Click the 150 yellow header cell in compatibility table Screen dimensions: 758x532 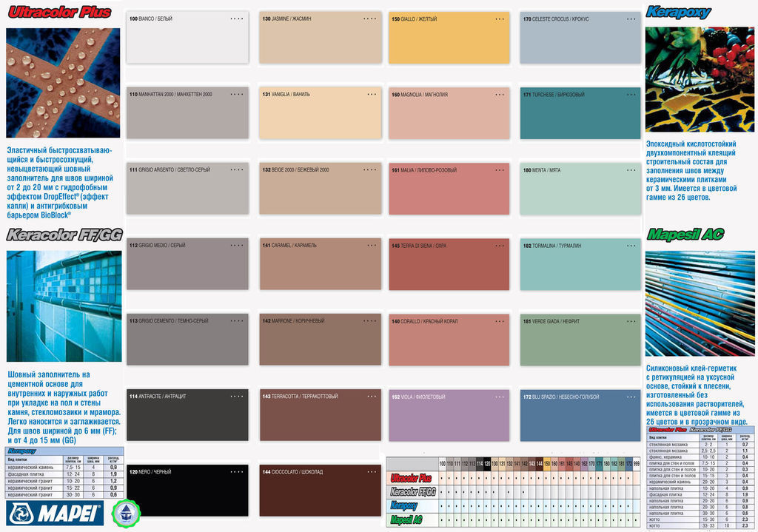(x=547, y=464)
